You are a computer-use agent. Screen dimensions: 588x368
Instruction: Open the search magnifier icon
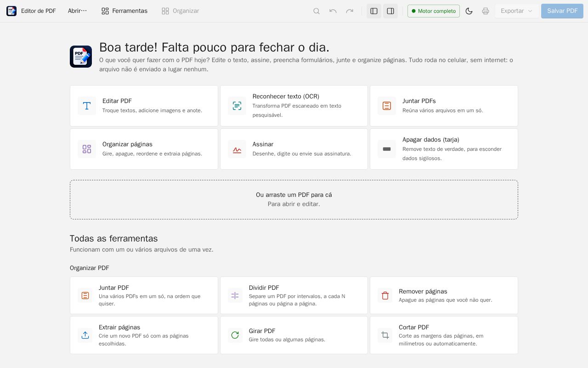tap(317, 11)
